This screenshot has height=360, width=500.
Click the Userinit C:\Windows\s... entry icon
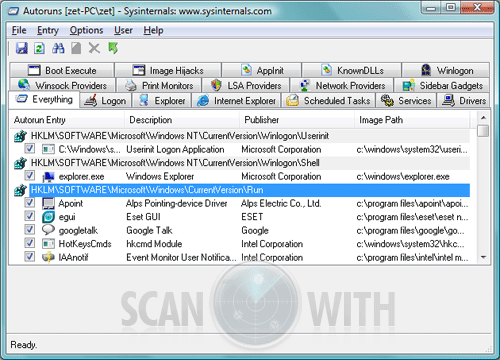click(x=48, y=149)
